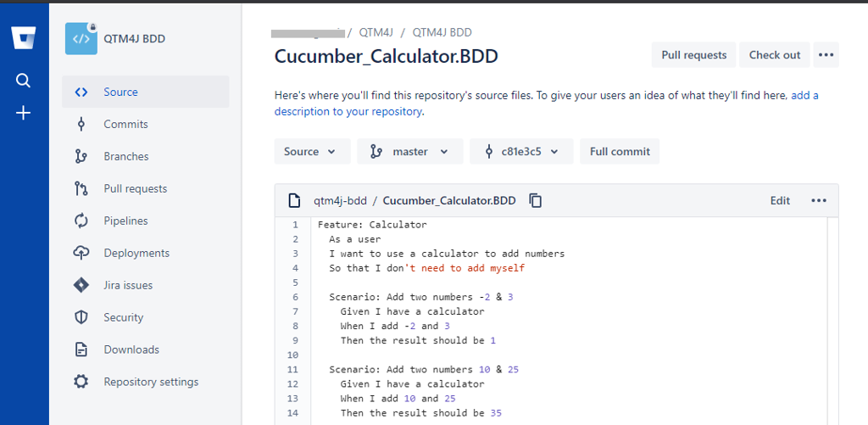868x425 pixels.
Task: Open Downloads in the sidebar
Action: click(146, 350)
